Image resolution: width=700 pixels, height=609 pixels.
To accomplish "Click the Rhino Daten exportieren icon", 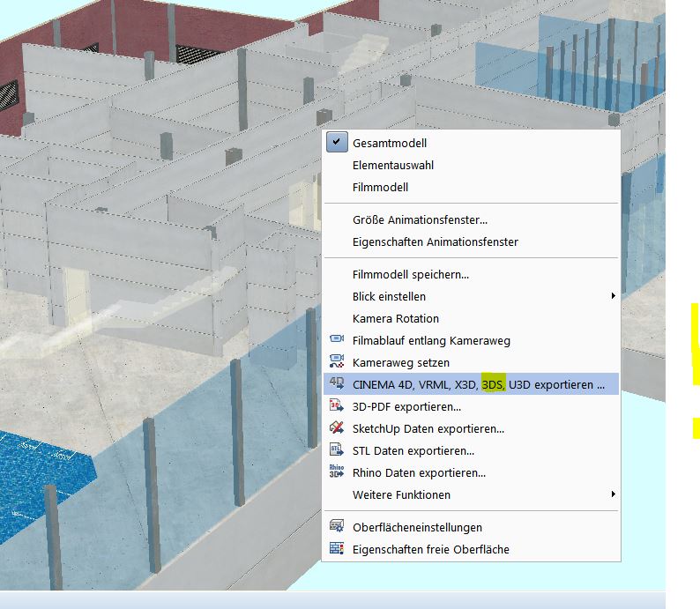I will [x=336, y=472].
